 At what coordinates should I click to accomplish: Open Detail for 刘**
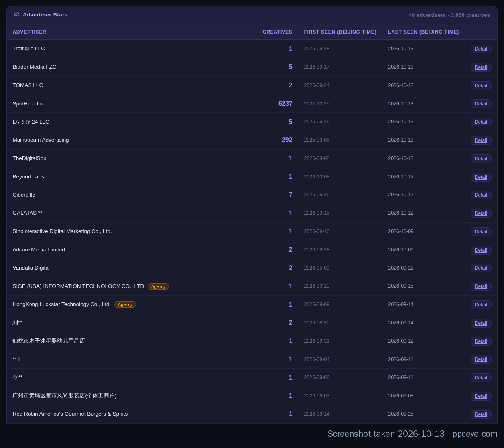[x=481, y=323]
